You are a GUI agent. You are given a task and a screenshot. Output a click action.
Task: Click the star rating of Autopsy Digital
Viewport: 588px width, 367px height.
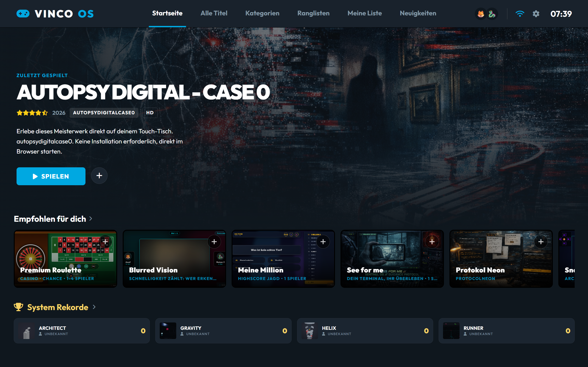32,113
